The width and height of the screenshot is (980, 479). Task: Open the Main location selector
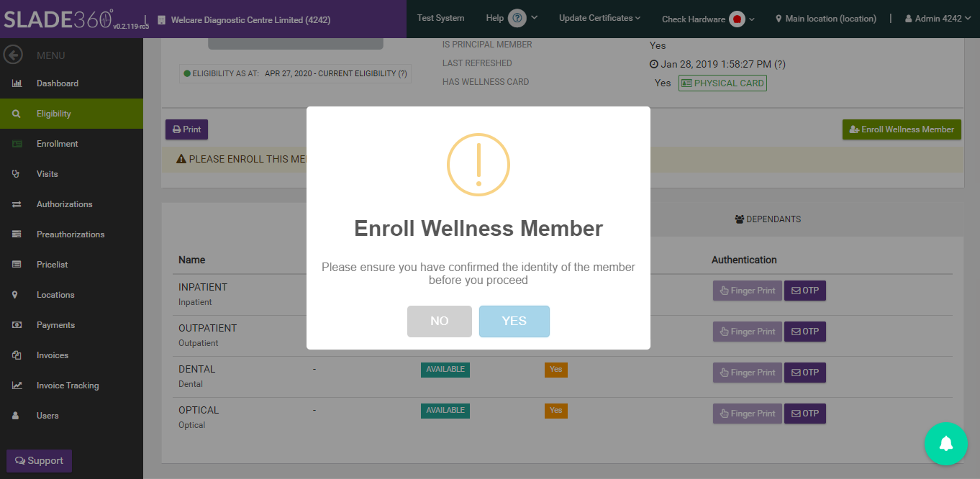click(x=826, y=19)
